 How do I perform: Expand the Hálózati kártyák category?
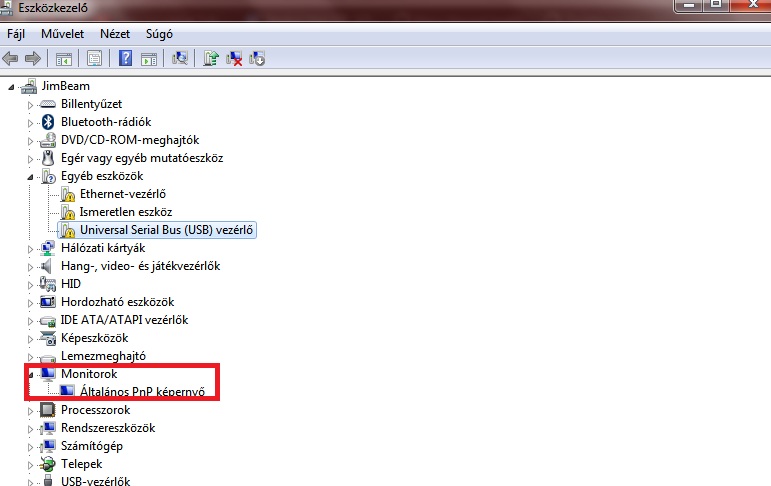(30, 249)
